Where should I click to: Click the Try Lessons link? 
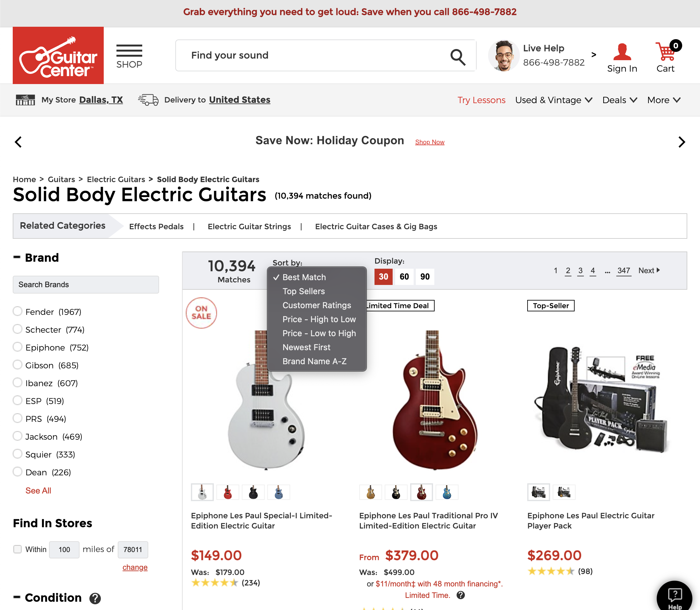pyautogui.click(x=481, y=100)
